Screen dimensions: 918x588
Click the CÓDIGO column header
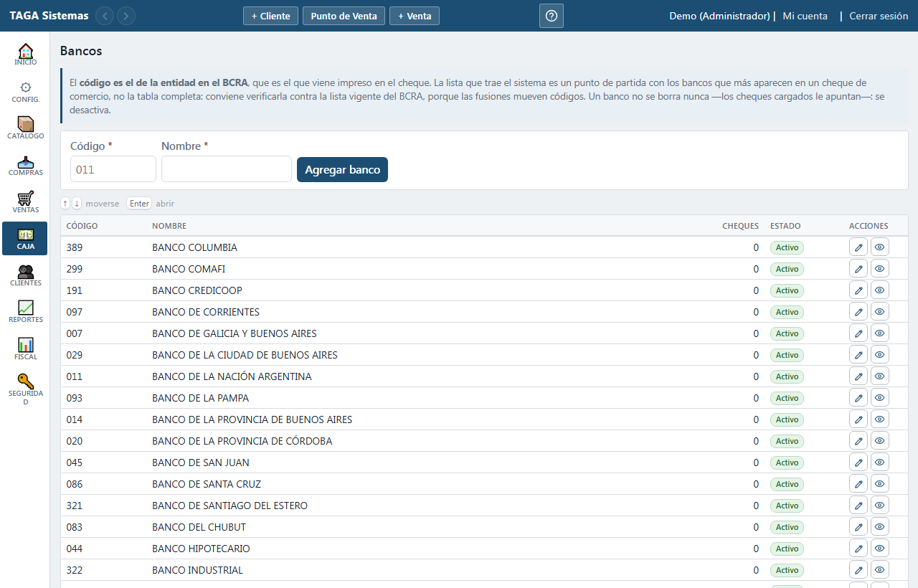(82, 226)
